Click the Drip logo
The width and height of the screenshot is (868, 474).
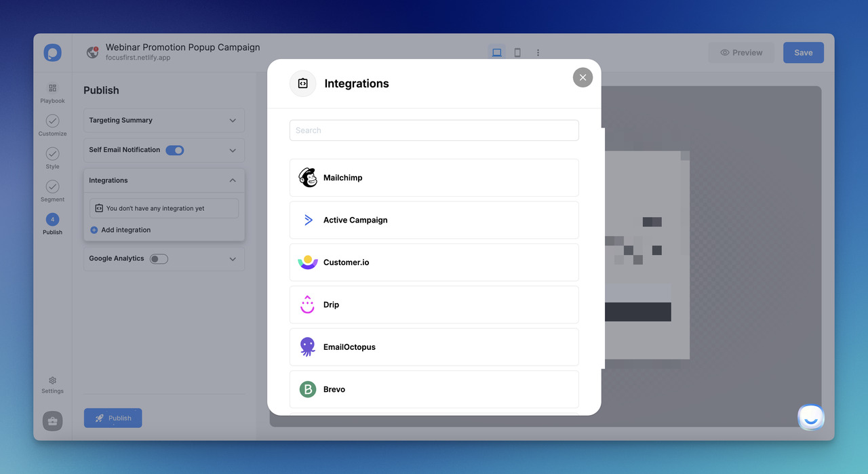point(308,304)
